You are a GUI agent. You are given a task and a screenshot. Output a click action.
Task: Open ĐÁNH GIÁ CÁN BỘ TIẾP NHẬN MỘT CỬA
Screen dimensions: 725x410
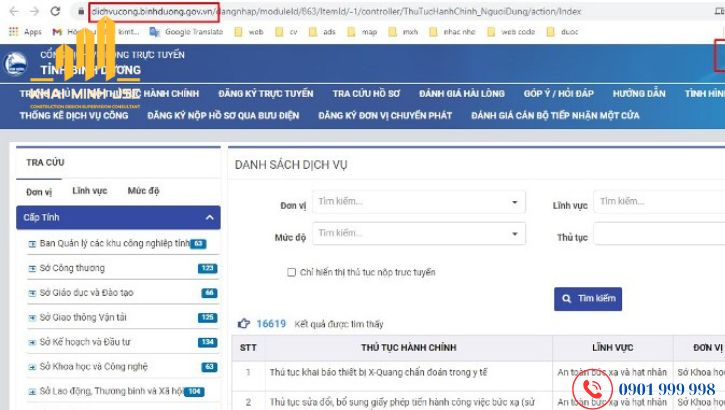[x=555, y=116]
